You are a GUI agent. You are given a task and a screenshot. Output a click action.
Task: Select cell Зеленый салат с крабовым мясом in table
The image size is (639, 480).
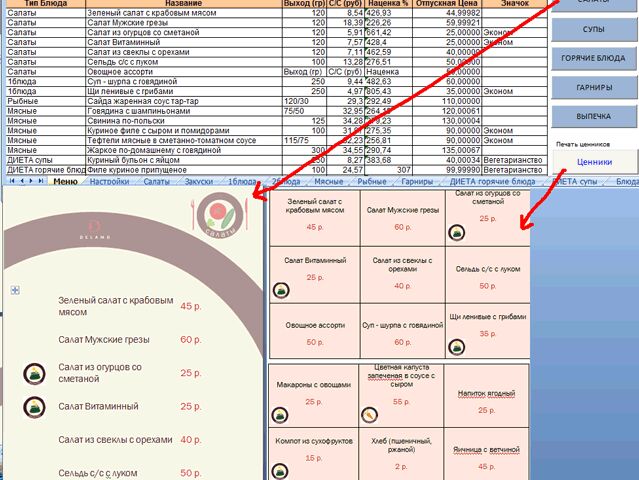[x=184, y=13]
